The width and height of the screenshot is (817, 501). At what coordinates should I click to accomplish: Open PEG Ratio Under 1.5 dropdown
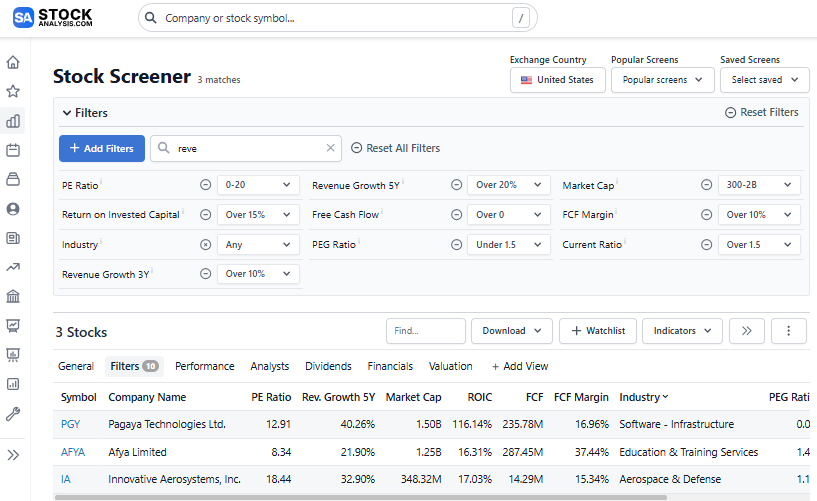pyautogui.click(x=509, y=245)
